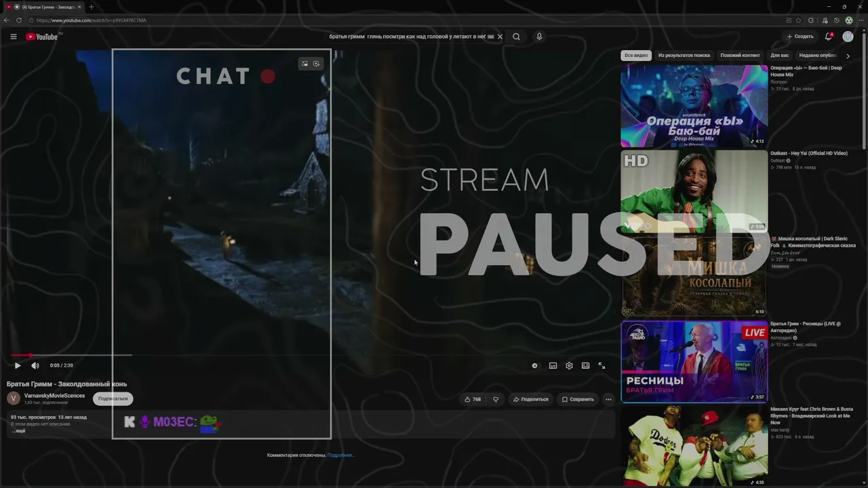This screenshot has height=488, width=868.
Task: Go to the YouTube home logo
Action: pos(42,37)
